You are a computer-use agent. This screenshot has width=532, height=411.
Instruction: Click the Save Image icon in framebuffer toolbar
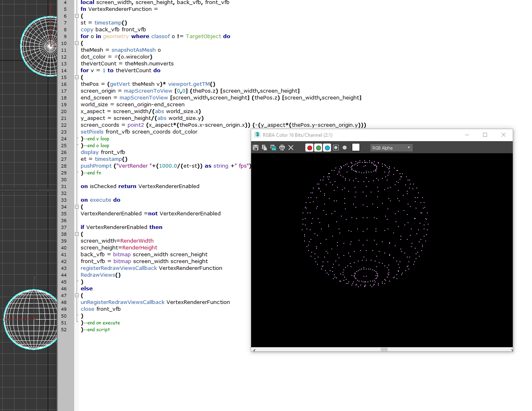[256, 148]
